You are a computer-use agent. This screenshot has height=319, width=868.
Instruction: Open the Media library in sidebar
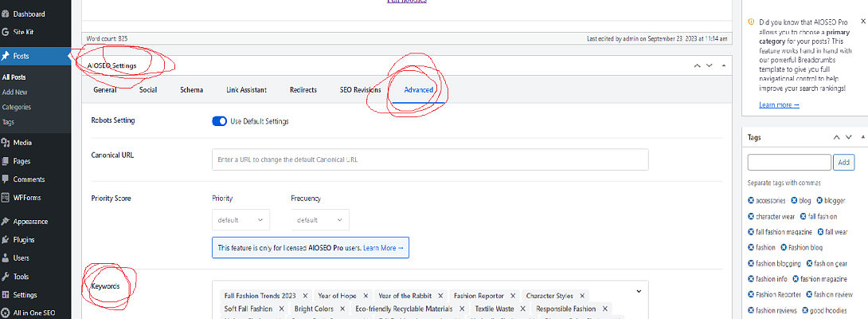(22, 143)
